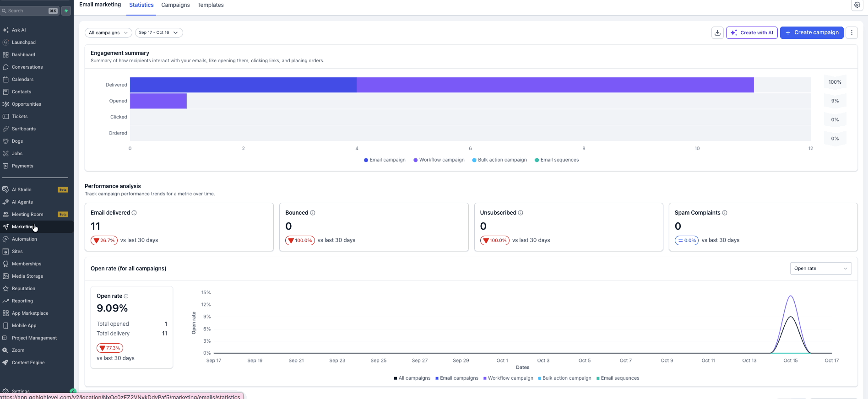Viewport: 868px width, 399px height.
Task: Switch to the Statistics tab
Action: click(x=141, y=5)
